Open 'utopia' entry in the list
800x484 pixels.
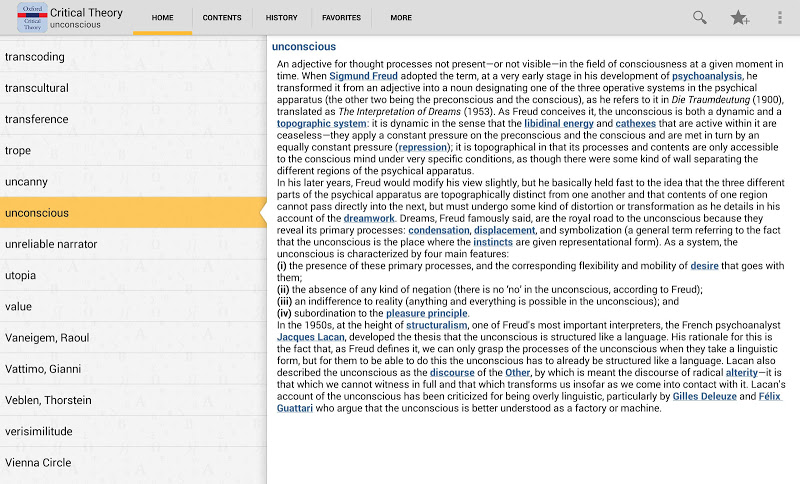tap(133, 275)
